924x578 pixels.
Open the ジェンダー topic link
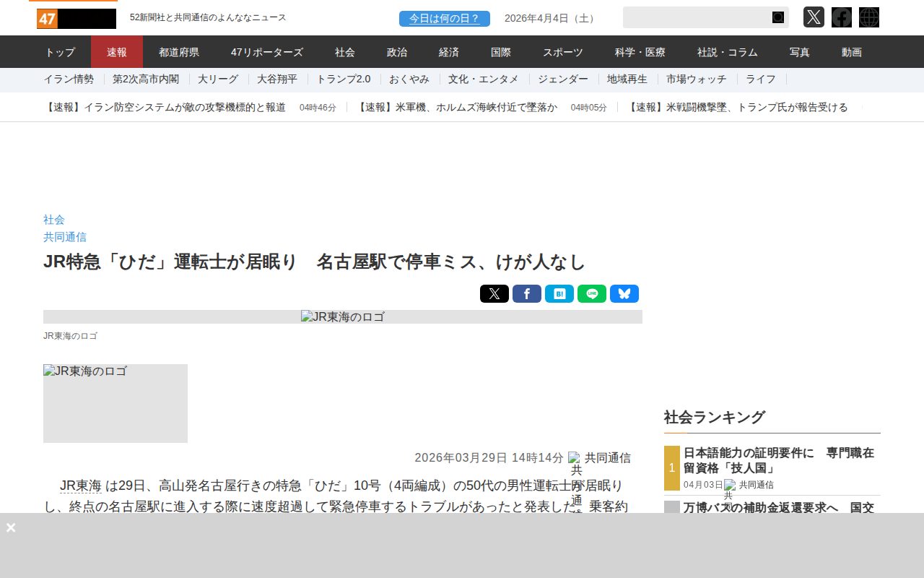[563, 79]
